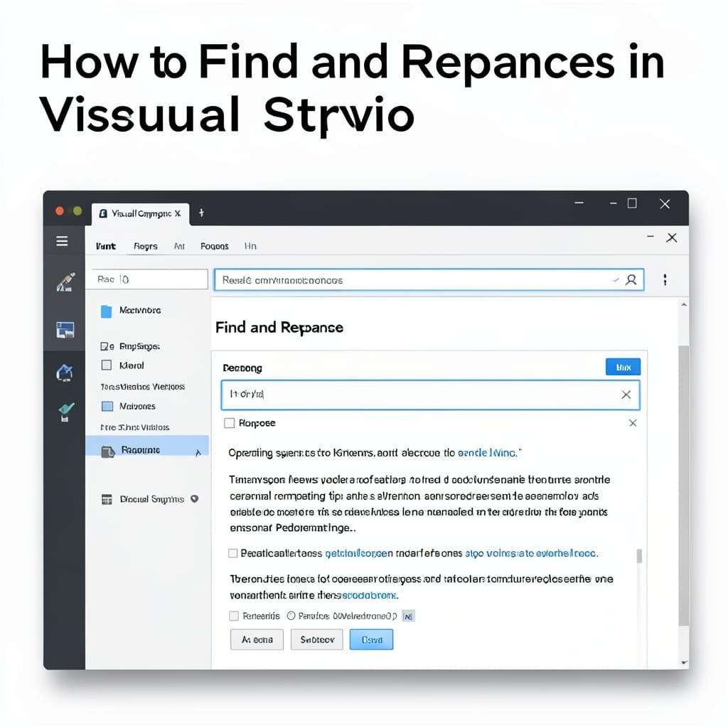
Task: Click the table icon next to Dlocial Sngirins
Action: [107, 500]
